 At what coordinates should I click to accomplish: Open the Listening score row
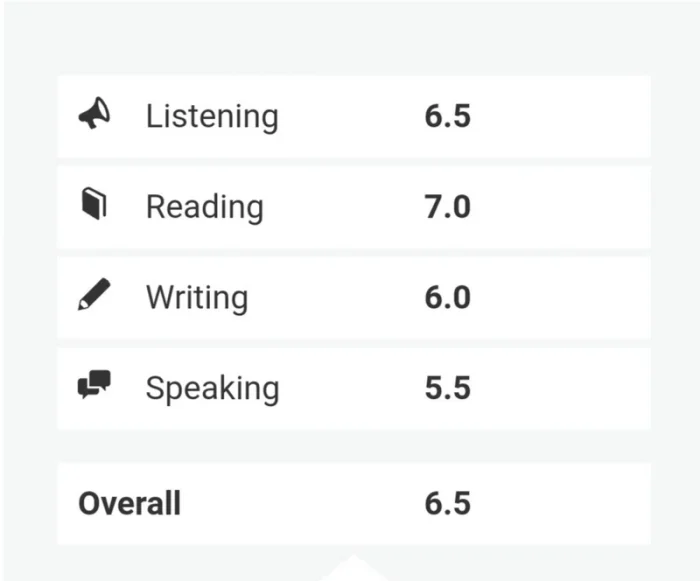click(354, 117)
